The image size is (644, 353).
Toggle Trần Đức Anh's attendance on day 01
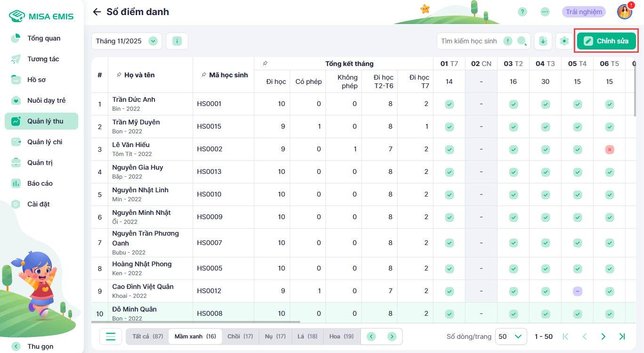[449, 104]
